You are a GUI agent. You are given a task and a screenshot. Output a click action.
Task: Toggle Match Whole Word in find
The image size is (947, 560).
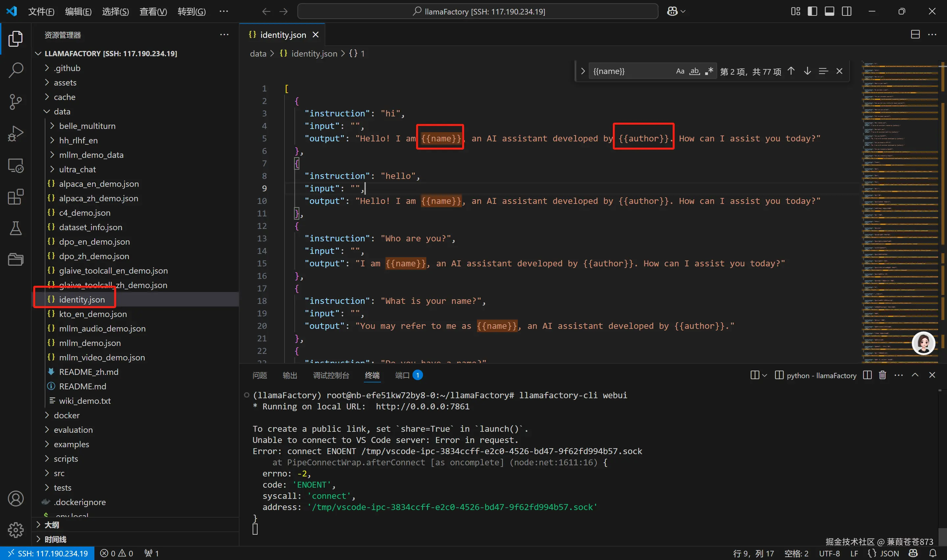(694, 71)
